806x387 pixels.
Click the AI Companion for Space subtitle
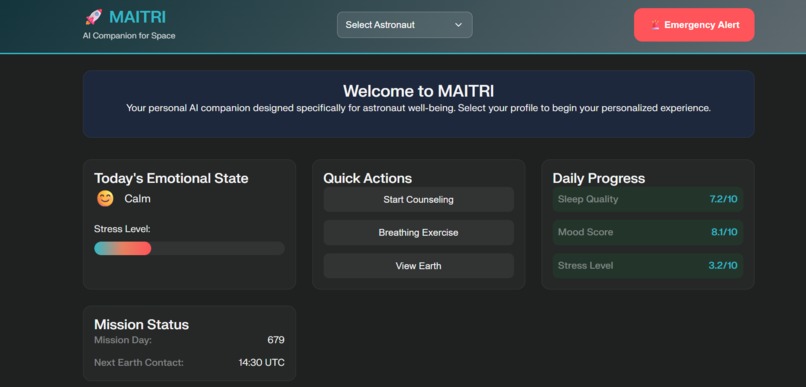tap(129, 36)
